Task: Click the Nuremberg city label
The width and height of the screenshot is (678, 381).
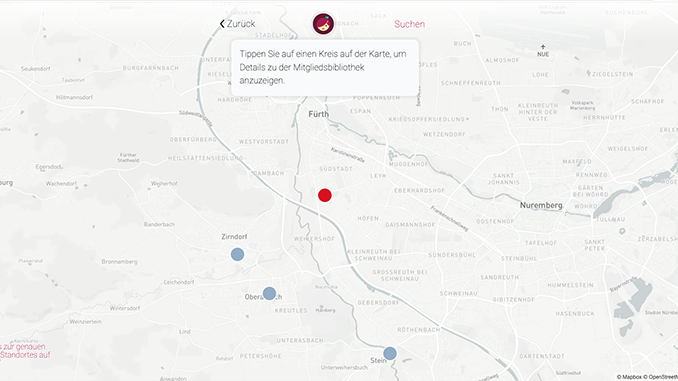Action: coord(541,205)
